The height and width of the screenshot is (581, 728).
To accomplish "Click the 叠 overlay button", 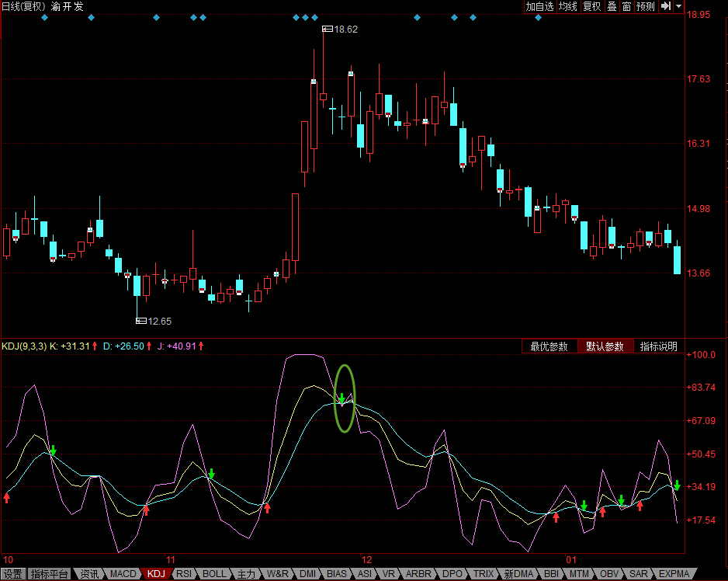I will click(x=612, y=6).
